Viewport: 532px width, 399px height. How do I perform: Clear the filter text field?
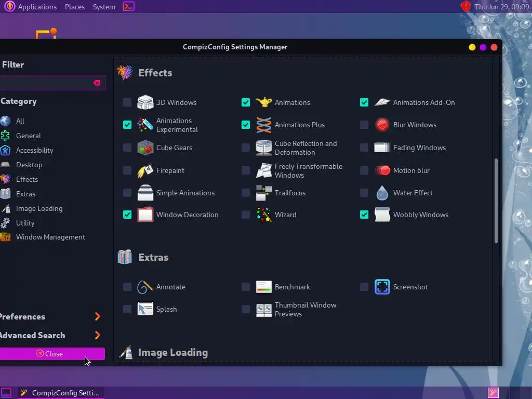click(x=97, y=83)
